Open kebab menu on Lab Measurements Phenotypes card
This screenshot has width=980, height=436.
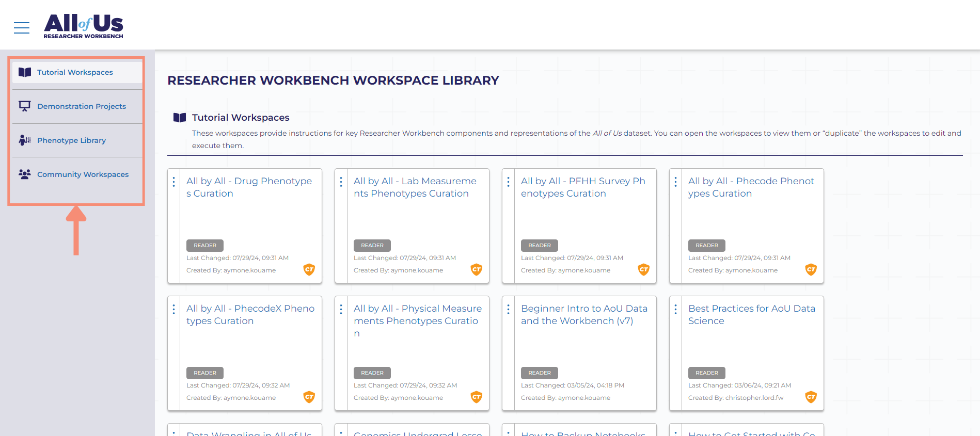point(341,182)
